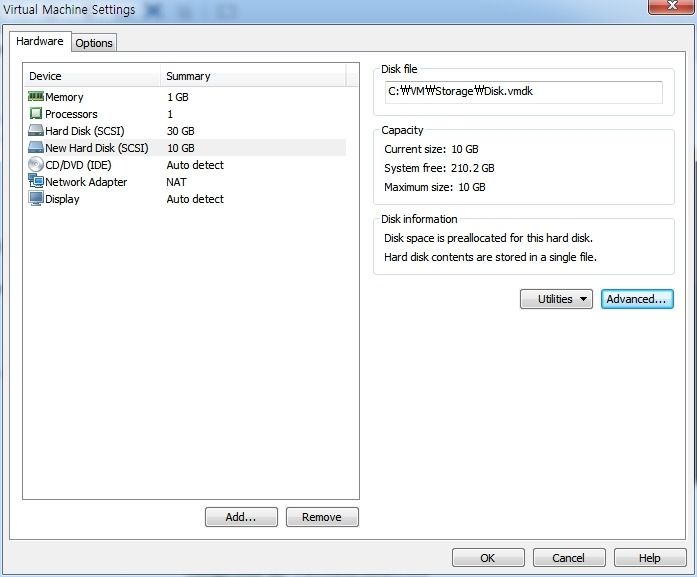Cancel the Virtual Machine Settings dialog
This screenshot has width=697, height=577.
click(569, 558)
